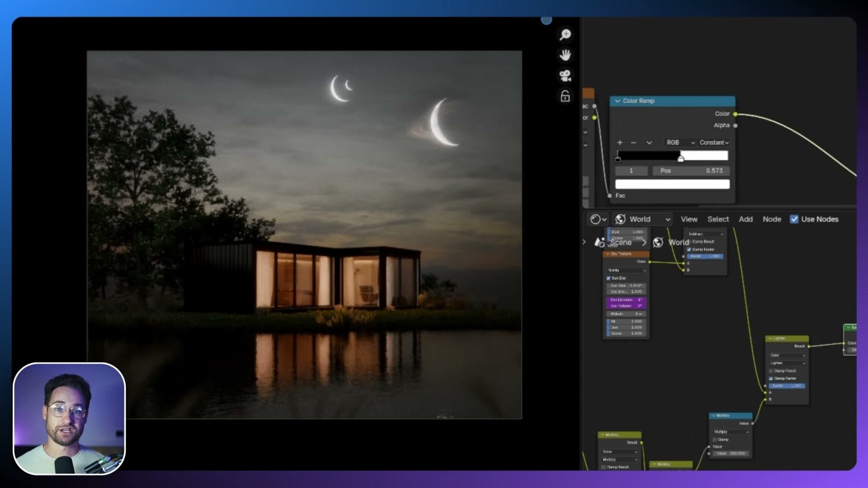
Task: Open color ramp tools chevron menu
Action: (x=649, y=142)
